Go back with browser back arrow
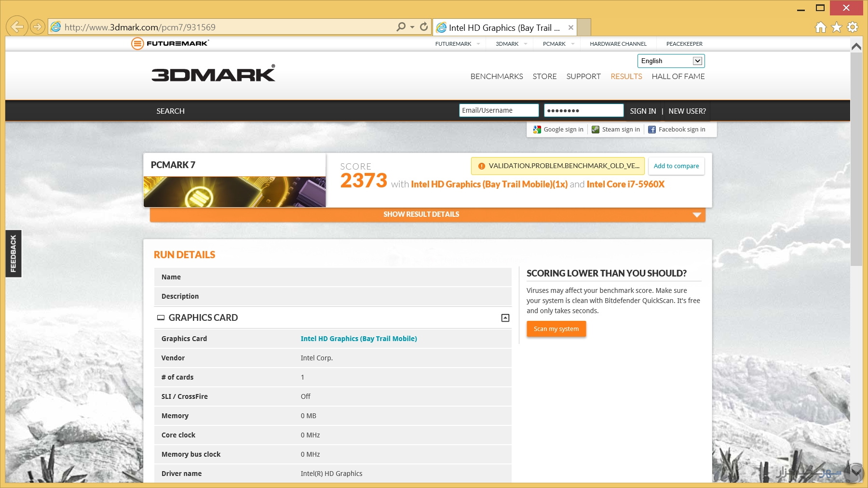This screenshot has width=868, height=488. point(17,26)
